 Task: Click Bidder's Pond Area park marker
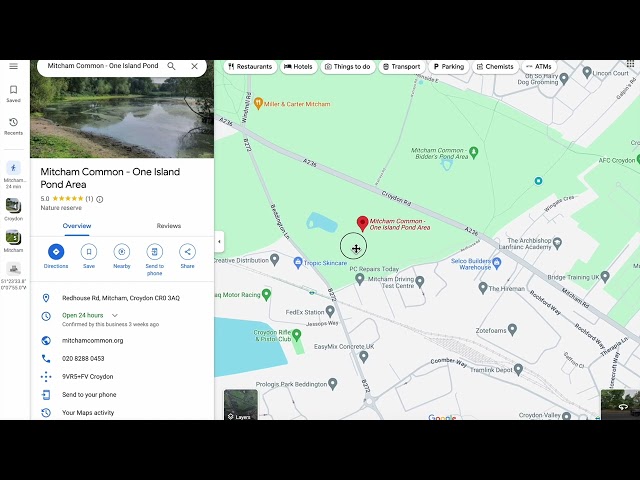point(473,152)
